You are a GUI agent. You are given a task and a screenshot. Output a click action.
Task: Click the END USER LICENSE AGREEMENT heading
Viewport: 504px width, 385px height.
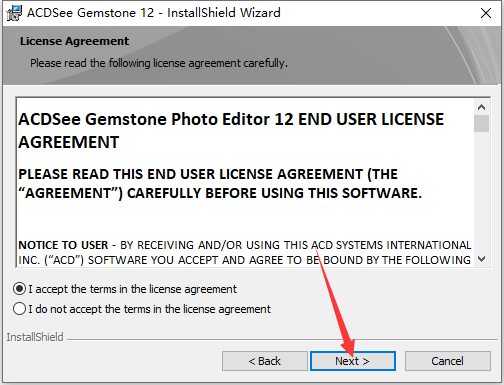click(231, 131)
